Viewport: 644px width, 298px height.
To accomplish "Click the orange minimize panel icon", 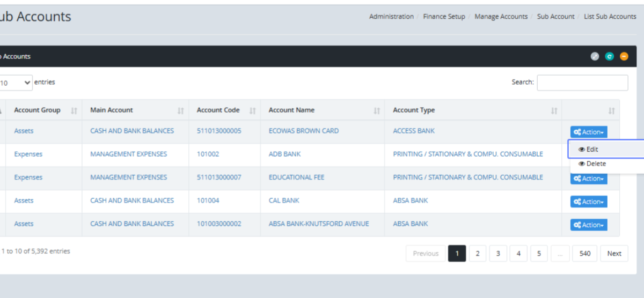I will (624, 56).
